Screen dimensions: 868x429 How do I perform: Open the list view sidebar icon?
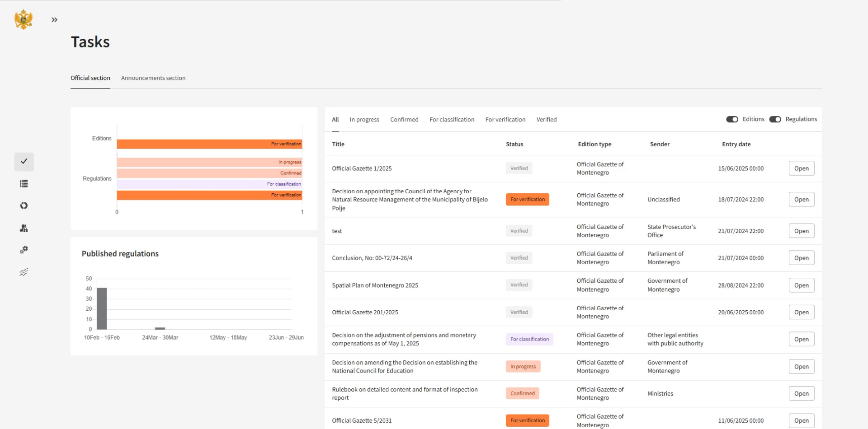click(x=24, y=184)
